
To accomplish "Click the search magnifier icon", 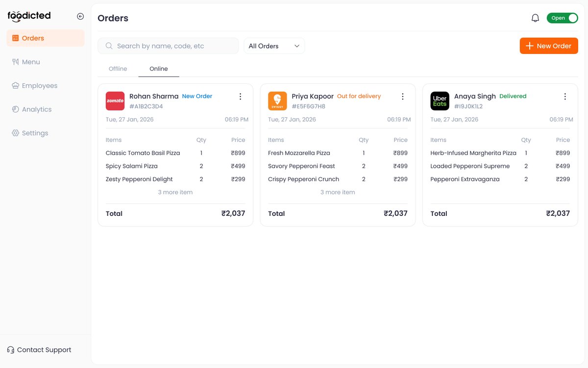I will click(109, 46).
